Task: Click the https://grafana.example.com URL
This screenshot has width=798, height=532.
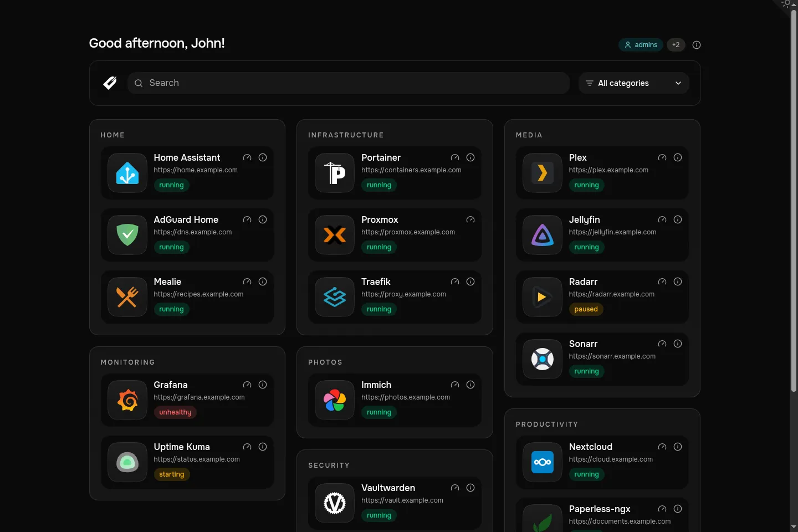Action: [x=199, y=397]
